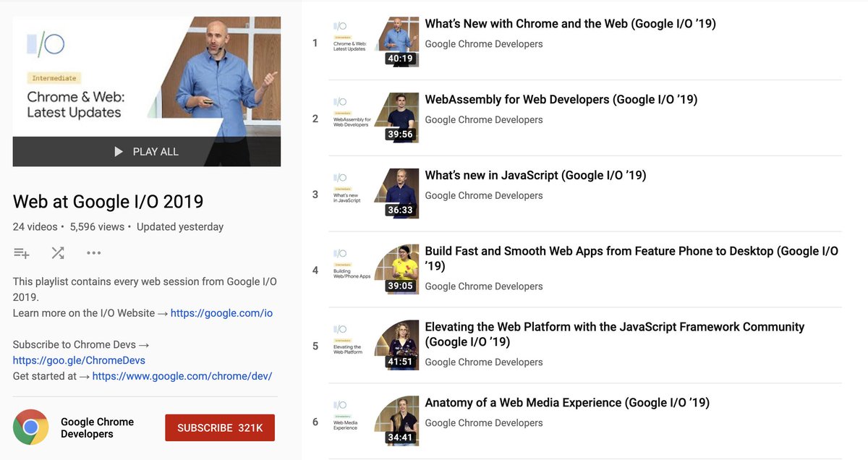Click title "What's new in JavaScript (Google I/O '19)"
This screenshot has height=460, width=868.
pyautogui.click(x=535, y=176)
